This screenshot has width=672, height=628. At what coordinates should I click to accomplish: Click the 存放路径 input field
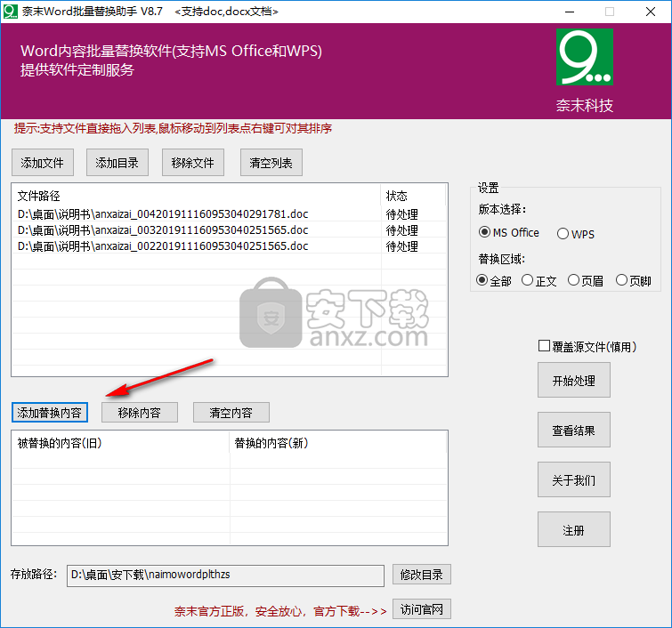[x=226, y=575]
